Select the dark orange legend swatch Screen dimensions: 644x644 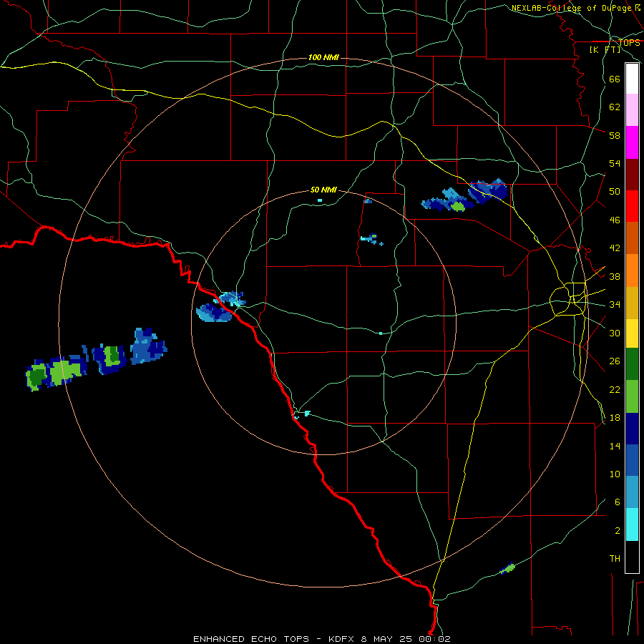(632, 238)
